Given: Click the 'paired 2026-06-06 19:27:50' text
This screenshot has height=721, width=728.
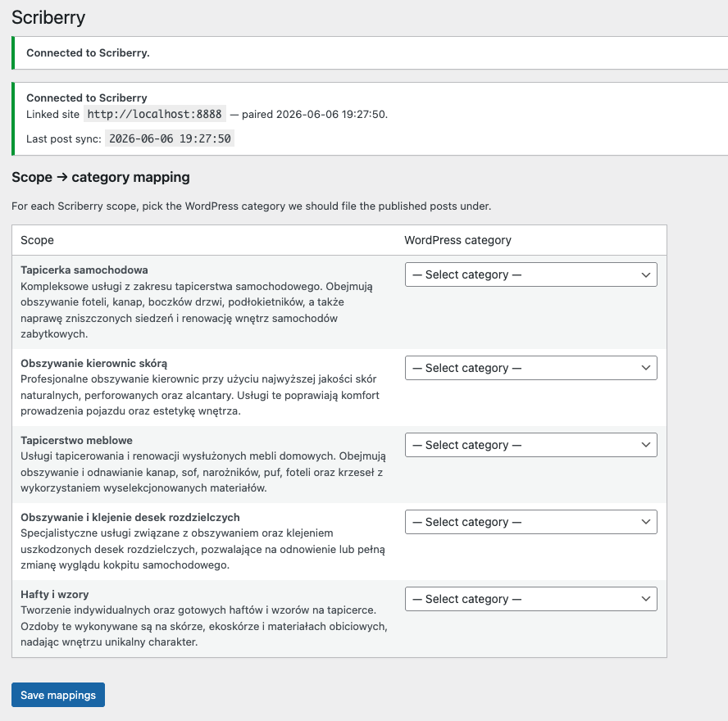Looking at the screenshot, I should click(x=315, y=114).
